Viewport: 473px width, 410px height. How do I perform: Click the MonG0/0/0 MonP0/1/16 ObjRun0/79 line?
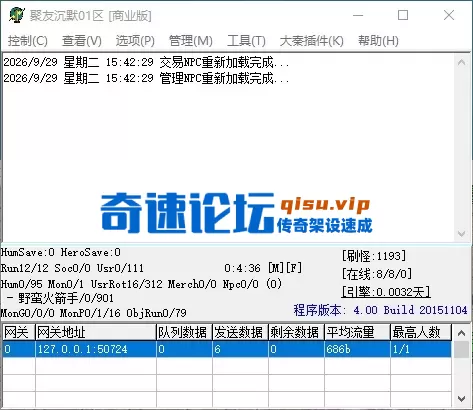[x=93, y=313]
